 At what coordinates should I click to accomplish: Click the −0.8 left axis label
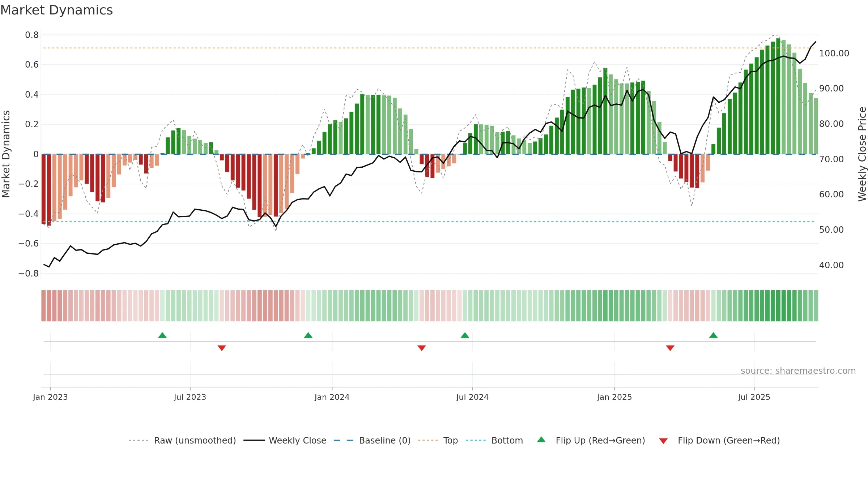[29, 273]
